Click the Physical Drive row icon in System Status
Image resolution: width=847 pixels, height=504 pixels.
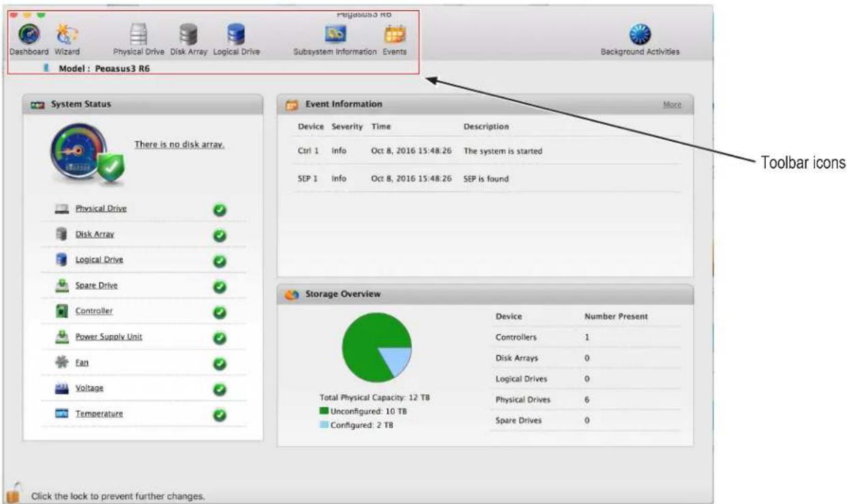tap(62, 209)
